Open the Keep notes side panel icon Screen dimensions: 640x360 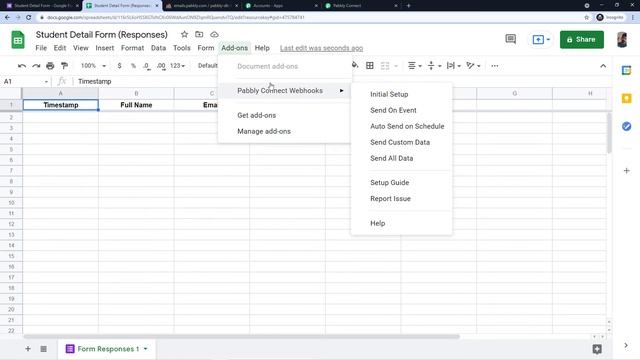point(627,98)
